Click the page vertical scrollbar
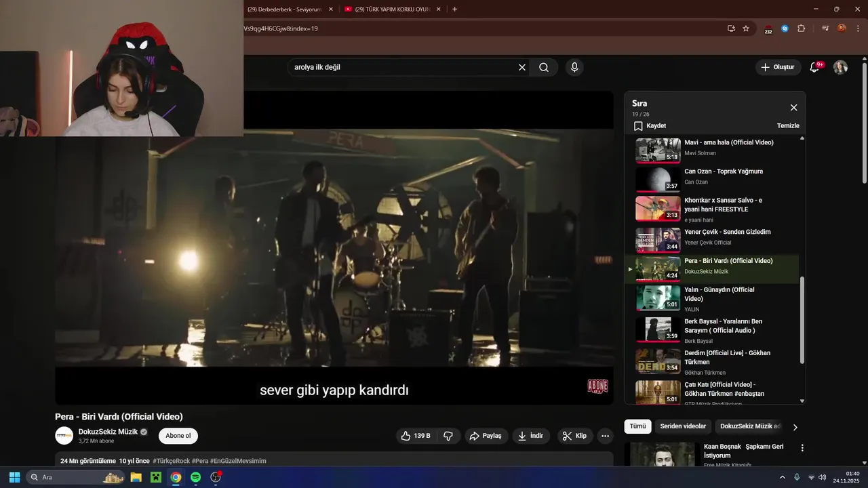 pos(864,122)
